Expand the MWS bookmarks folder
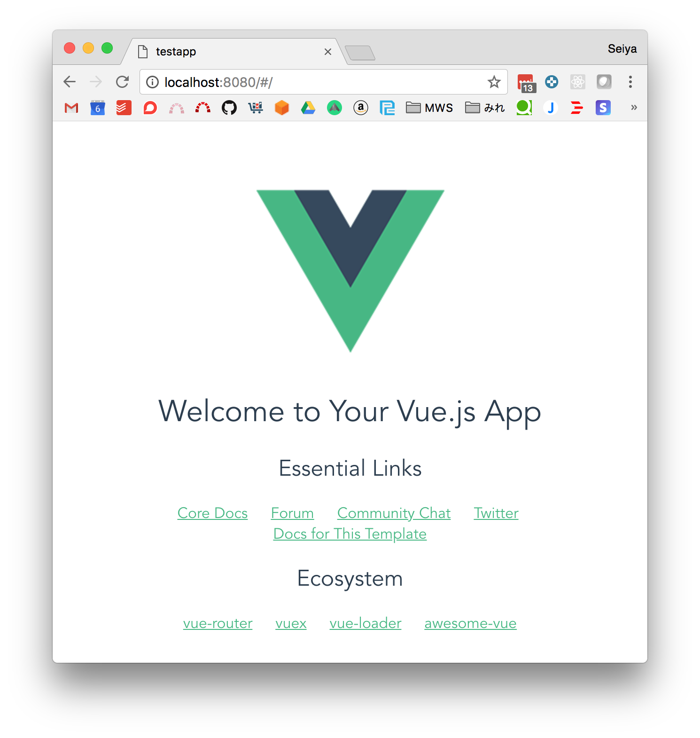 (x=429, y=108)
